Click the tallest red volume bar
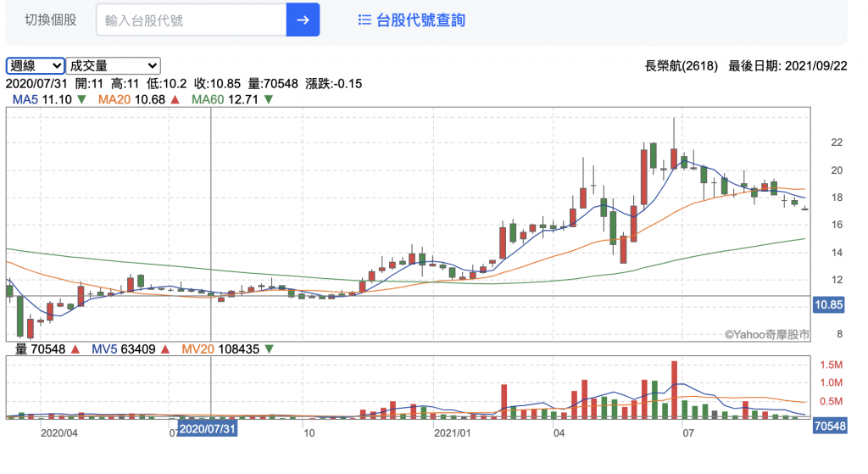 pyautogui.click(x=674, y=390)
